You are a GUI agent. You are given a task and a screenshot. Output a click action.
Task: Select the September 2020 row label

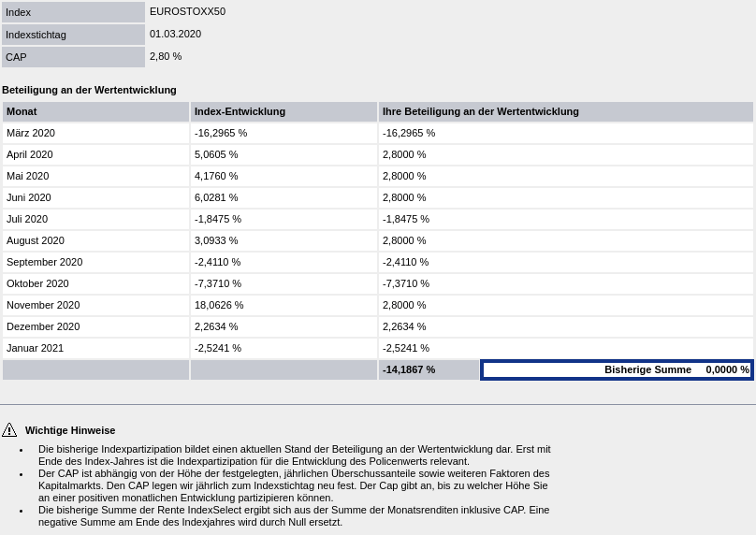pos(44,262)
